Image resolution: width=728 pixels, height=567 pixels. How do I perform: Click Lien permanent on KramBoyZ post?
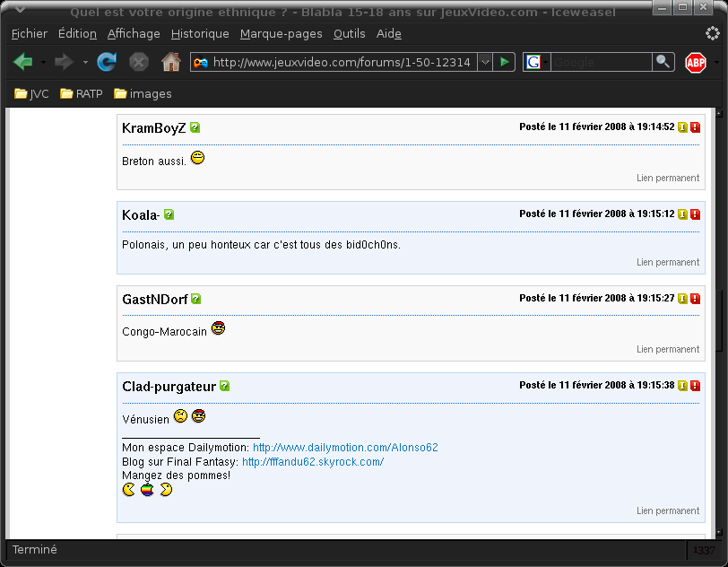(668, 178)
